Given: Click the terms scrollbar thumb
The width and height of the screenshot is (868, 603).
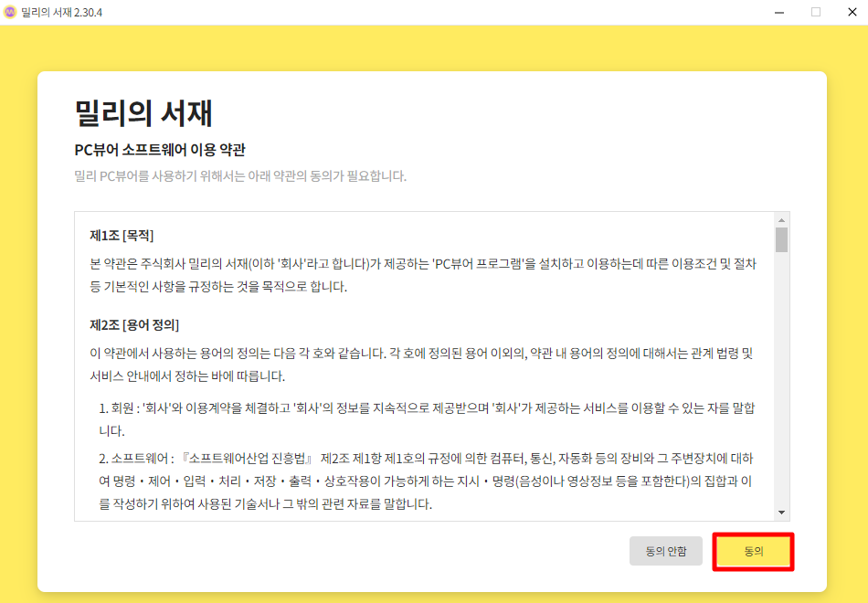Looking at the screenshot, I should pos(781,239).
